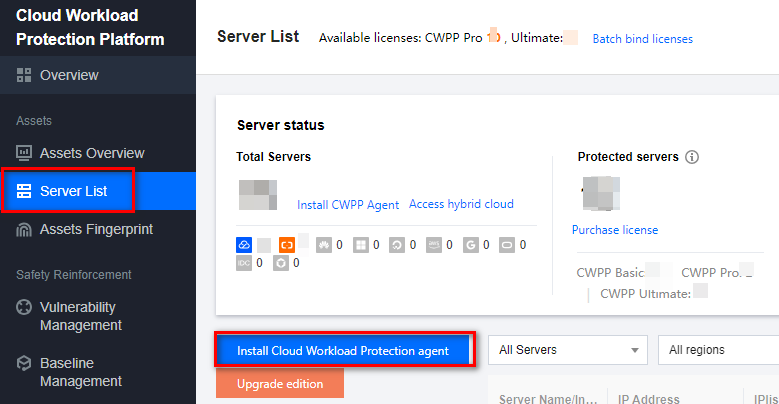Click the Install CWPP Agent link

tap(348, 205)
